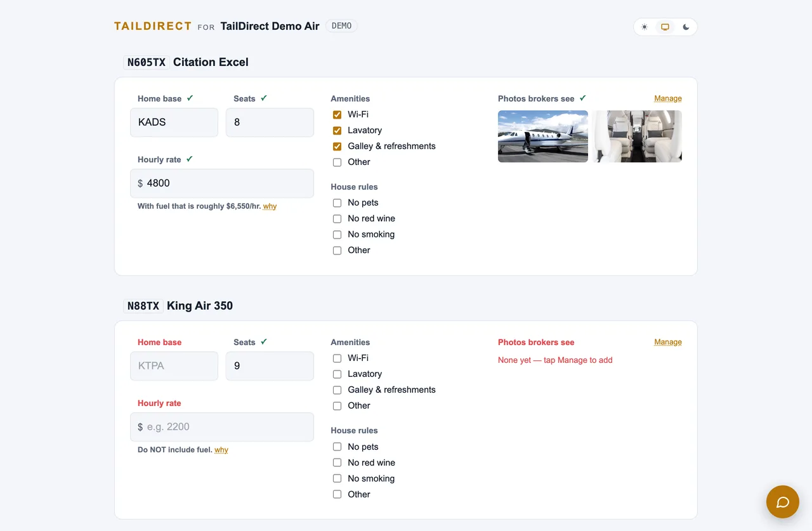Click Manage photos link for King Air 350
Viewport: 812px width, 531px height.
point(668,342)
